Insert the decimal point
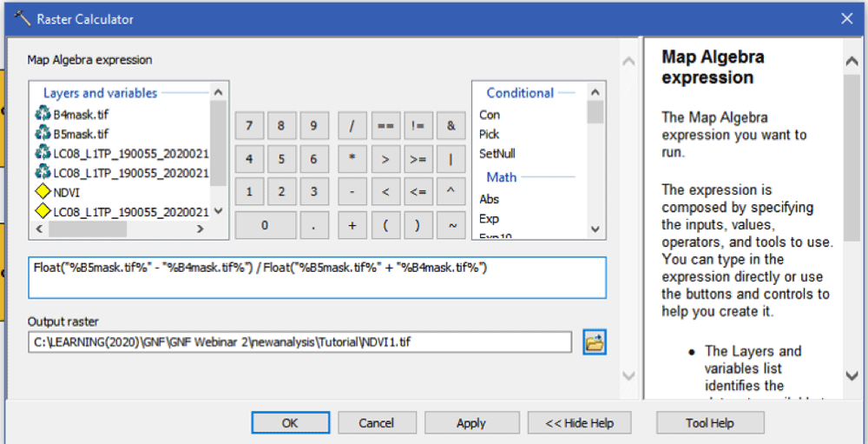 coord(314,225)
